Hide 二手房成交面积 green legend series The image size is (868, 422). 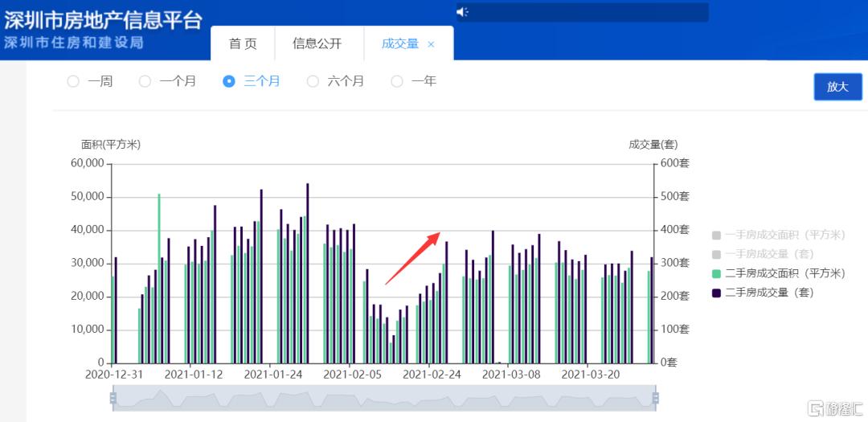[778, 273]
